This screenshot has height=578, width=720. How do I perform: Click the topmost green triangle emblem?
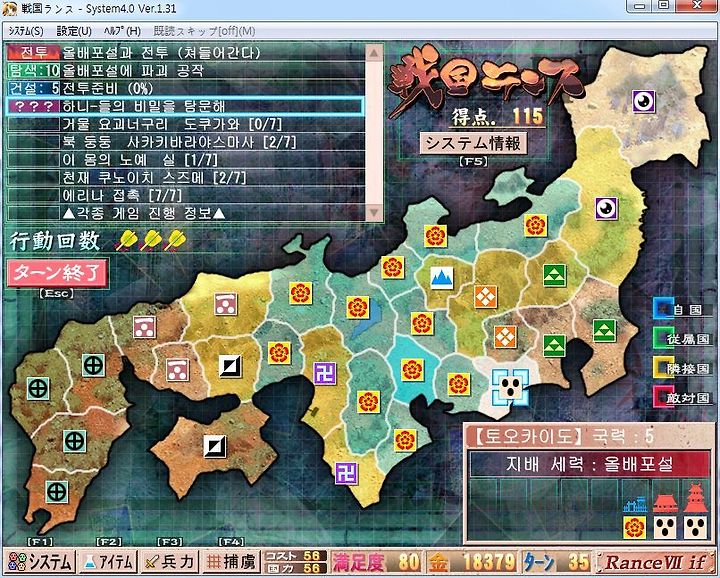[x=554, y=275]
